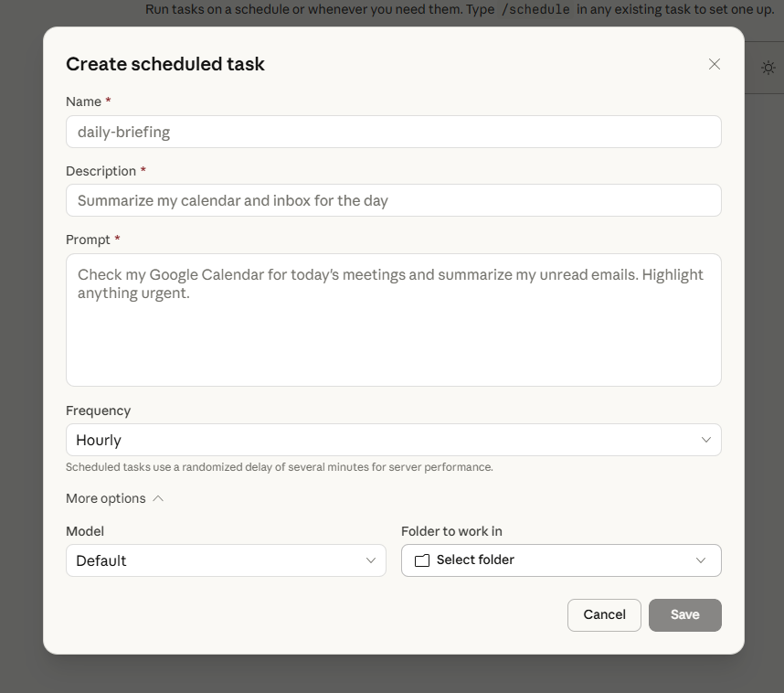Image resolution: width=784 pixels, height=693 pixels.
Task: Click the Description field label
Action: coord(101,171)
